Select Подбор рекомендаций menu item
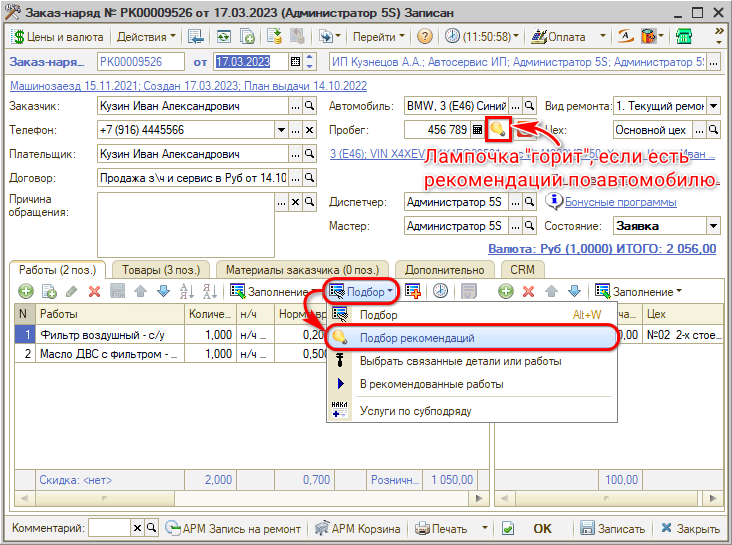This screenshot has height=545, width=732. tap(417, 338)
